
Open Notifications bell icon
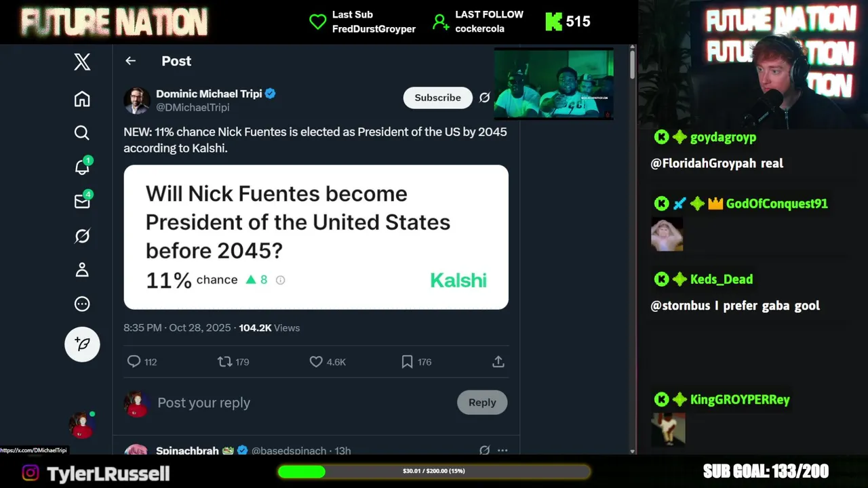82,167
